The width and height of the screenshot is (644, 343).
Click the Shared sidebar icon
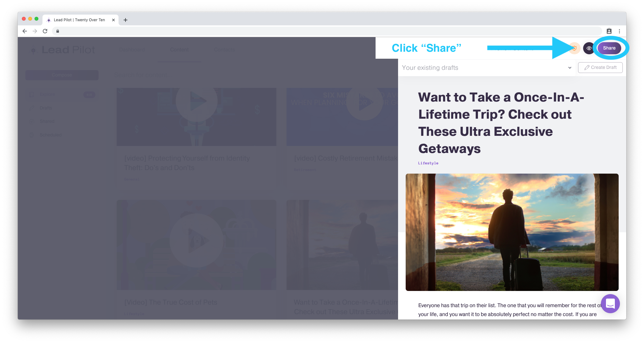(x=32, y=121)
